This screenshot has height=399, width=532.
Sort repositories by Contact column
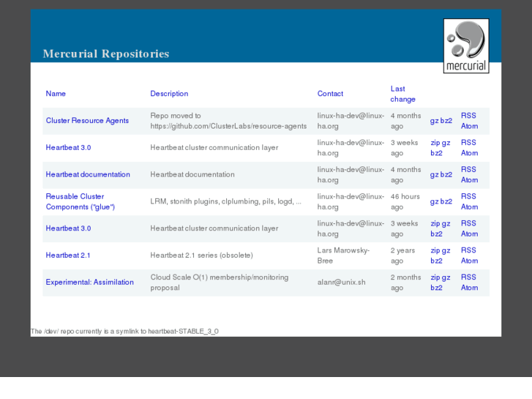click(x=330, y=94)
